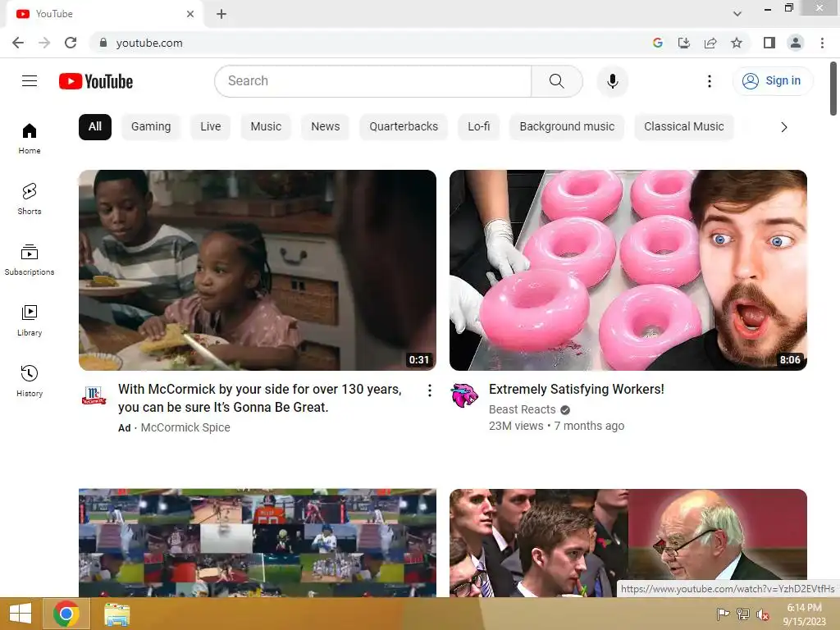Start voice search with microphone
The image size is (840, 630).
(x=612, y=81)
